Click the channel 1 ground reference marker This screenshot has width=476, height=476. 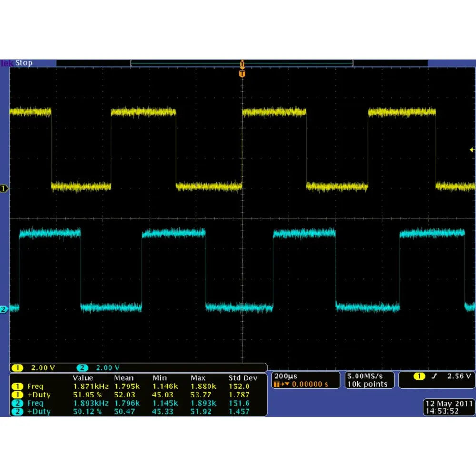4,189
